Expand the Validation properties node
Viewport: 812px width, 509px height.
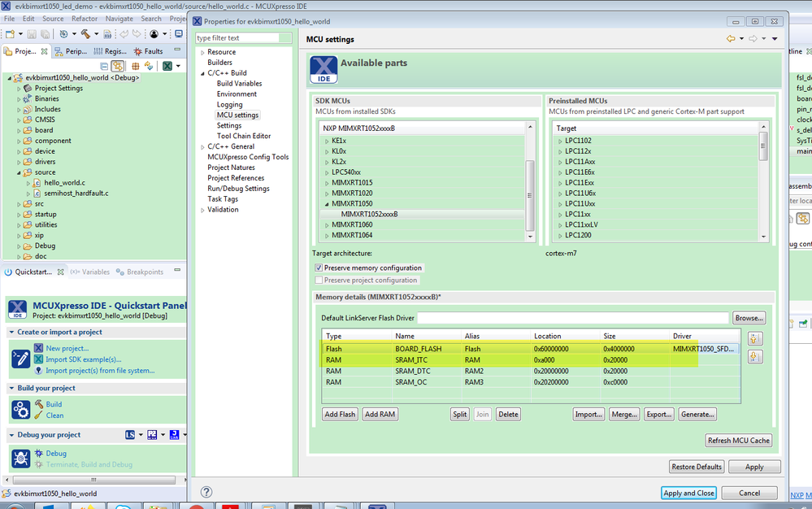[202, 211]
